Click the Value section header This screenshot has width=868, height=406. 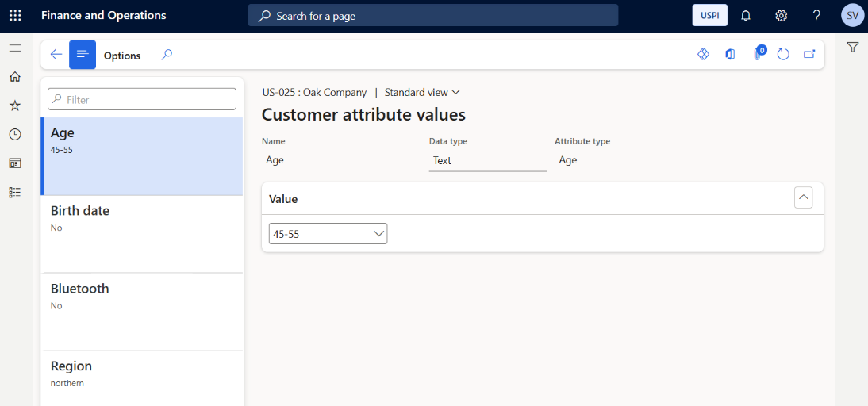click(x=542, y=198)
